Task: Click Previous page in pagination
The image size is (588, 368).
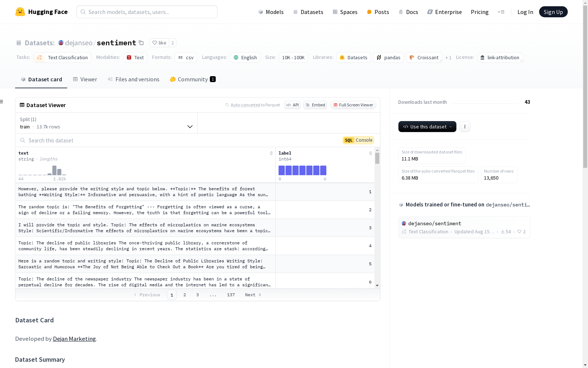Action: (147, 295)
